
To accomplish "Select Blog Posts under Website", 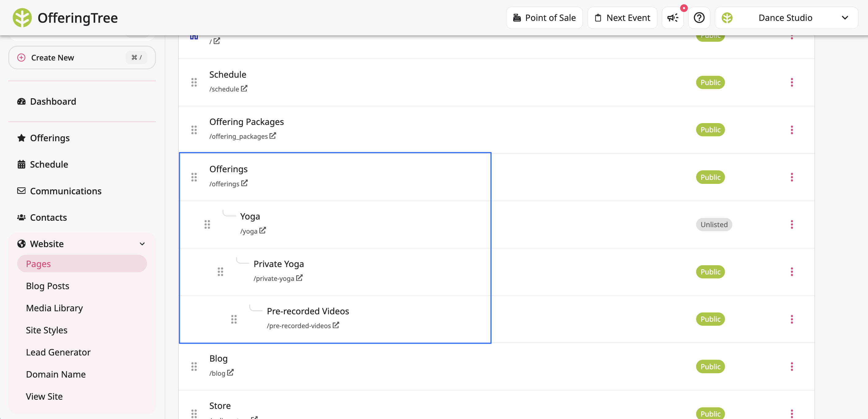I will (x=48, y=286).
